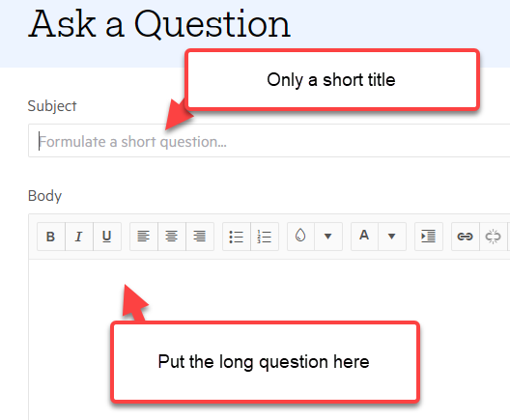The image size is (510, 420).
Task: Click the Body label
Action: pyautogui.click(x=44, y=196)
